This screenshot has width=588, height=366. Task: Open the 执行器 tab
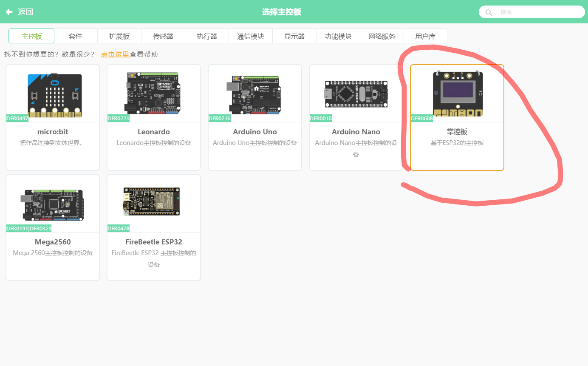(207, 36)
